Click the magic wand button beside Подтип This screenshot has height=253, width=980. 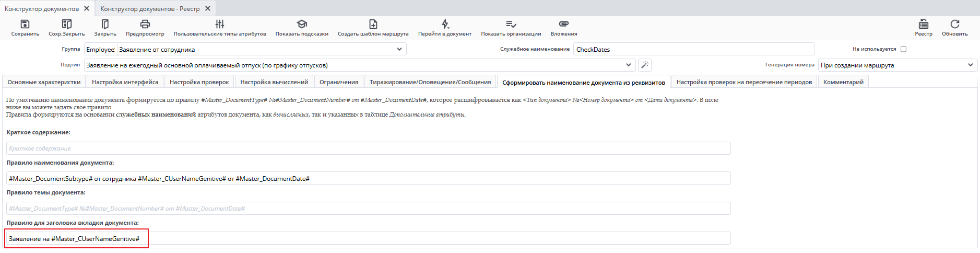click(x=645, y=65)
